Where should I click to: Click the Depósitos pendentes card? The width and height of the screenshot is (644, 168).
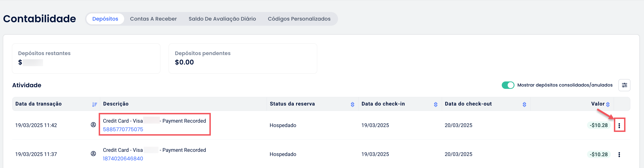tap(243, 58)
